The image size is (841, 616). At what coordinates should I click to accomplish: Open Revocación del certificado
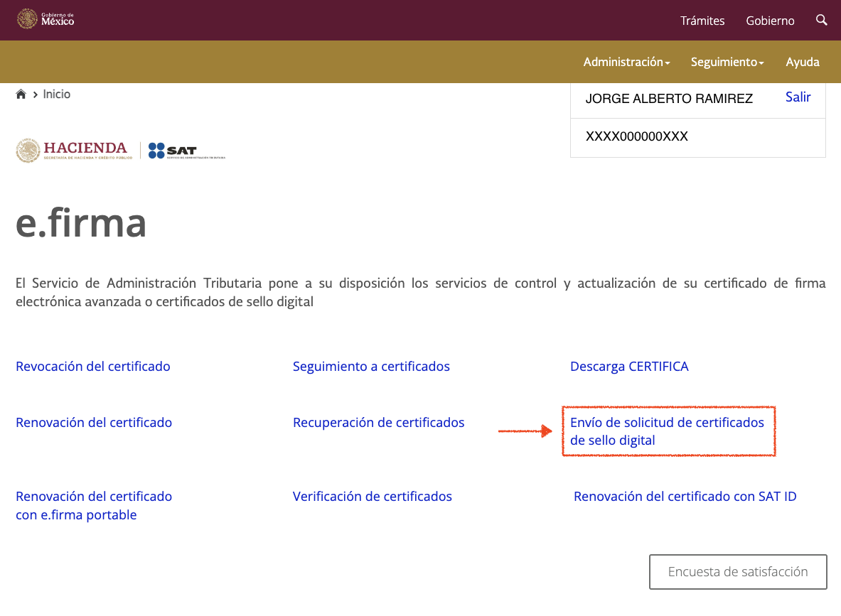pos(93,366)
